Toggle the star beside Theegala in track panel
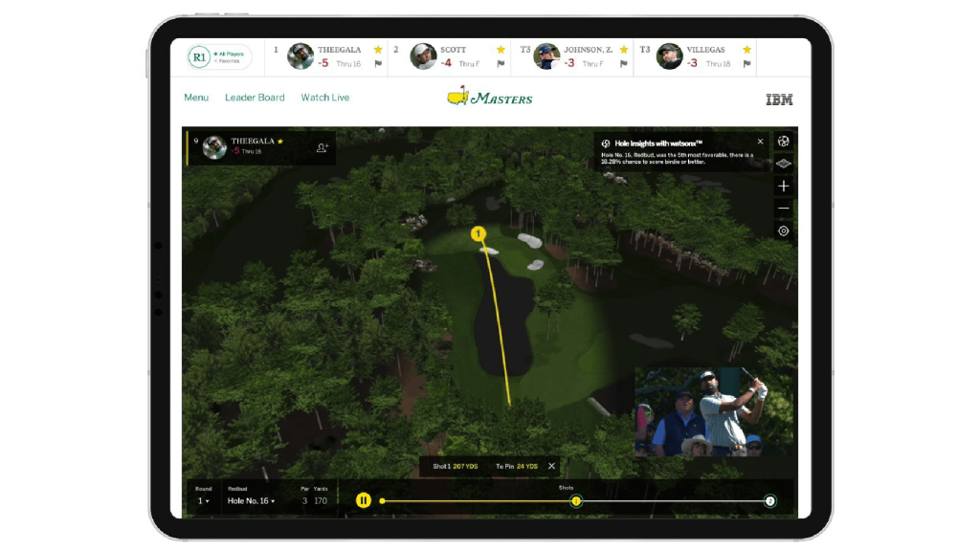Viewport: 980px width, 551px height. tap(280, 142)
